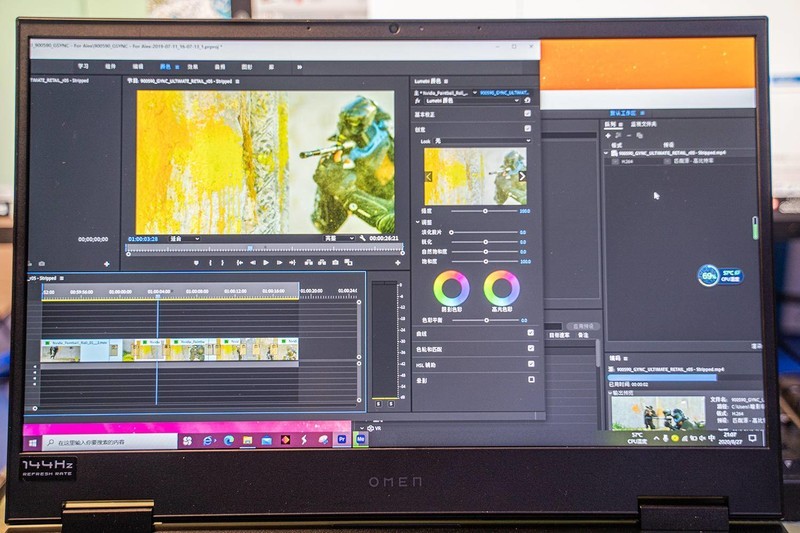Expand the workspace overflow double-arrow menu
Viewport: 800px width, 533px height.
click(x=299, y=67)
